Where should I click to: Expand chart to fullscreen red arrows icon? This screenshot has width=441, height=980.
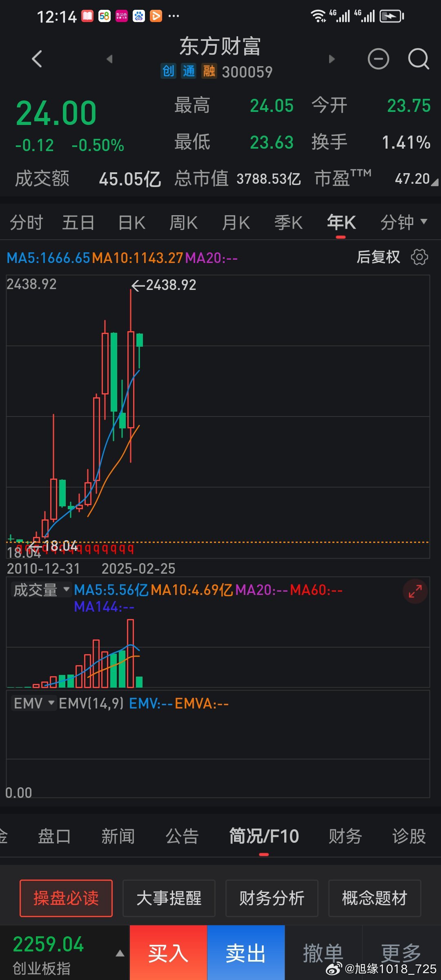pyautogui.click(x=415, y=591)
